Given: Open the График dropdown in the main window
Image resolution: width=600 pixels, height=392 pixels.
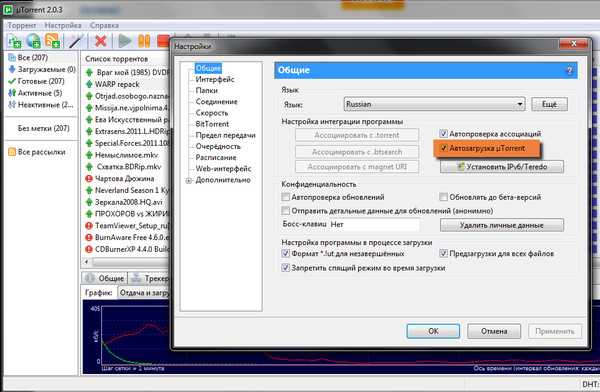Looking at the screenshot, I should pyautogui.click(x=144, y=293).
